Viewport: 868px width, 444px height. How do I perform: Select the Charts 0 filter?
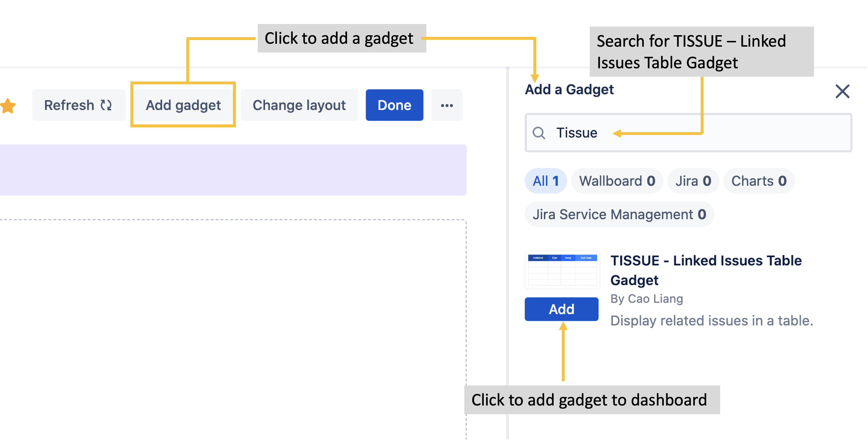pyautogui.click(x=759, y=181)
